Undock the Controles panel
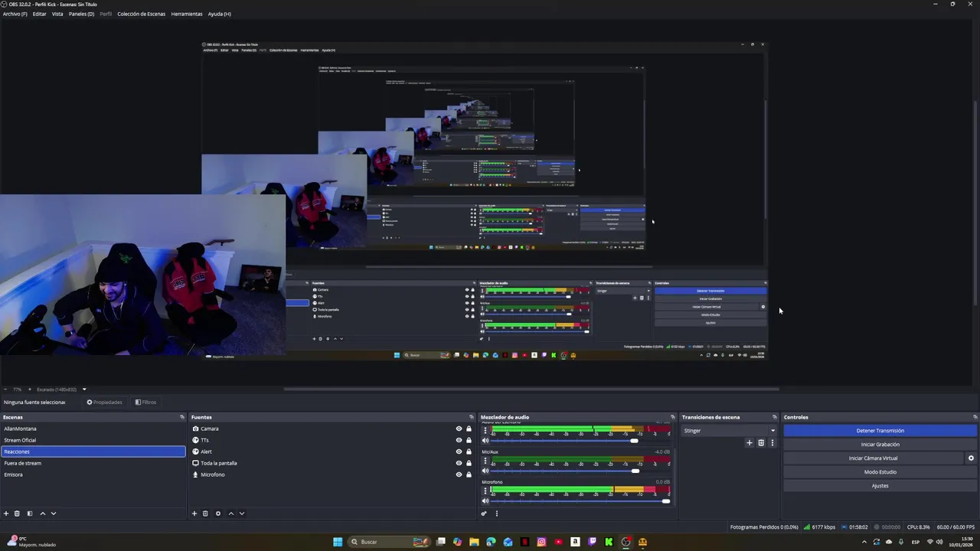 coord(975,417)
